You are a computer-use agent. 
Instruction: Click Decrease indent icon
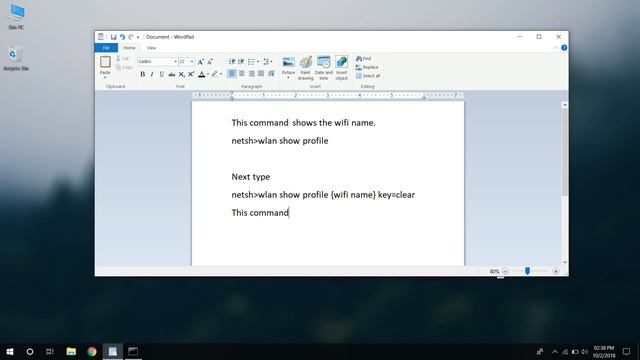pos(232,62)
